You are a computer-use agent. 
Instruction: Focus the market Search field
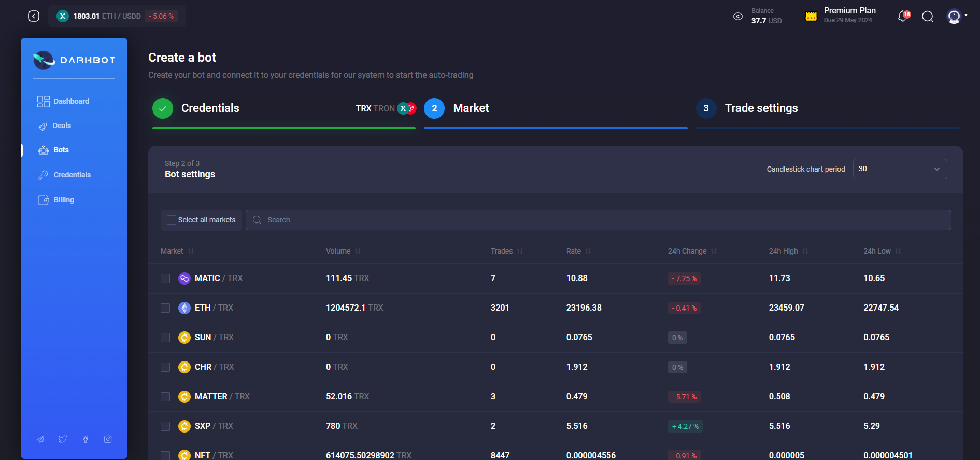pyautogui.click(x=599, y=220)
